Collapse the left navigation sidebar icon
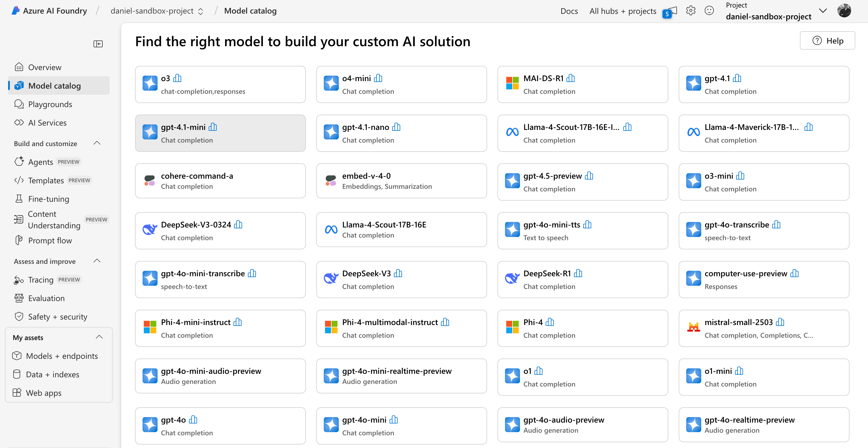The width and height of the screenshot is (868, 448). (98, 44)
